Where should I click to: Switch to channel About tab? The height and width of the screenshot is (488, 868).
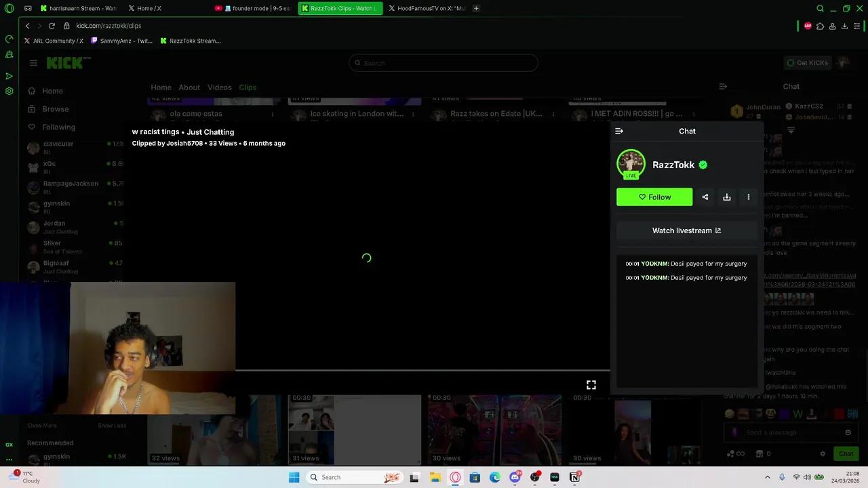pos(189,87)
